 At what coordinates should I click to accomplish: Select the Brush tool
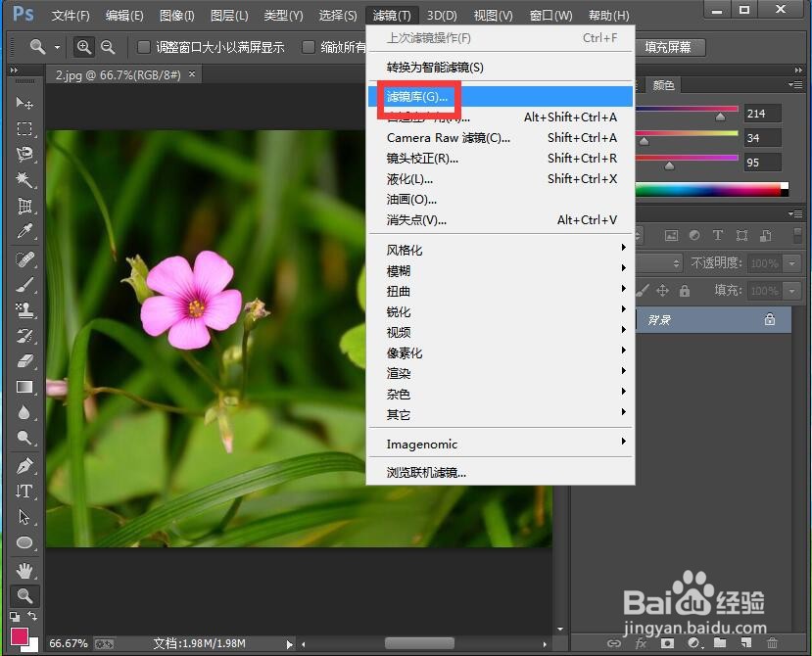pos(24,284)
